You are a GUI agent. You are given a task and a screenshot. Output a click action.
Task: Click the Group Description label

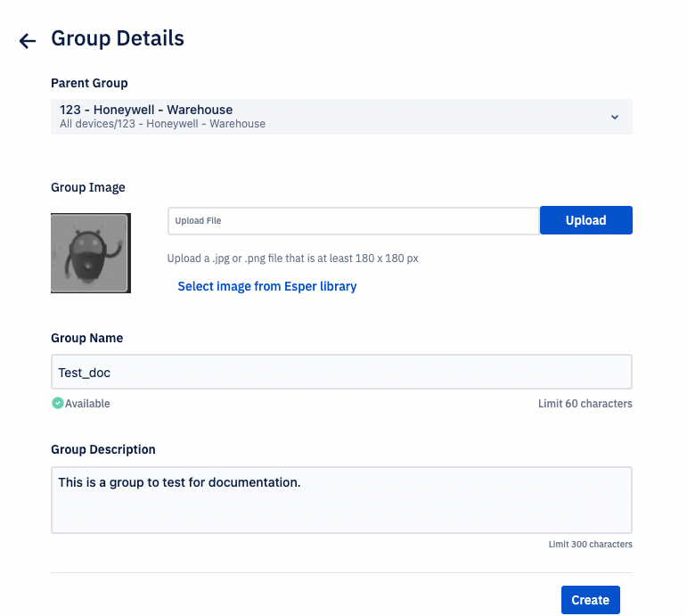(x=103, y=449)
